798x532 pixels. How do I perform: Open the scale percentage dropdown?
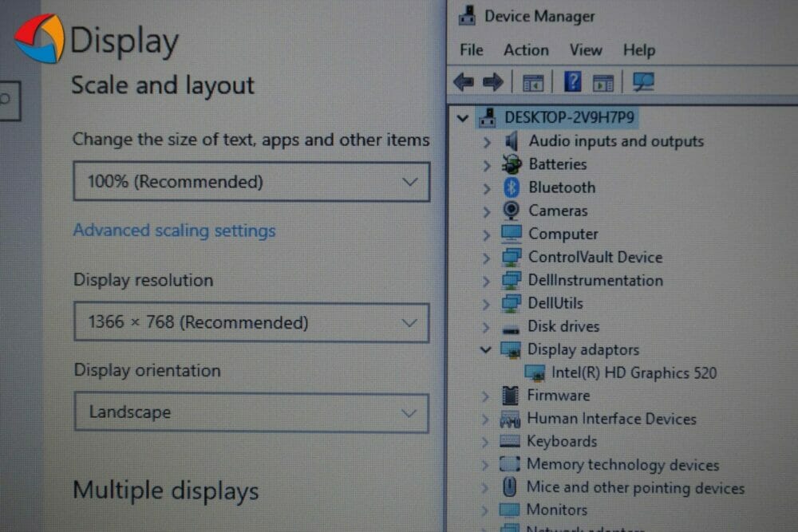251,182
